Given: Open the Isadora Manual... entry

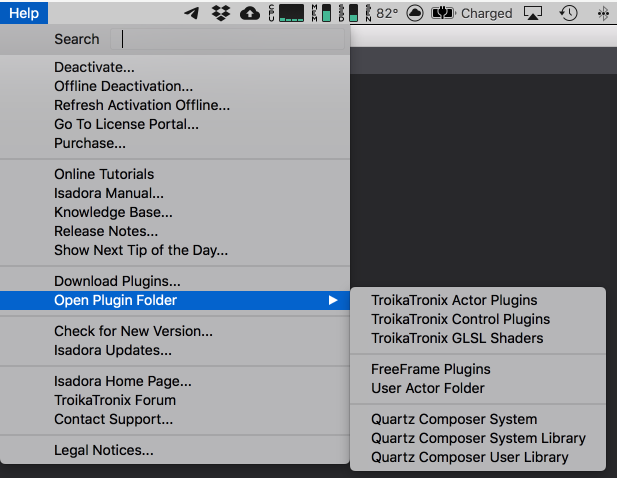Looking at the screenshot, I should [x=175, y=193].
